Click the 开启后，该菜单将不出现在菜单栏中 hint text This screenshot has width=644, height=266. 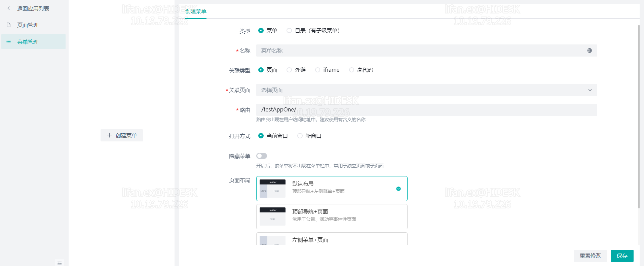(x=320, y=166)
